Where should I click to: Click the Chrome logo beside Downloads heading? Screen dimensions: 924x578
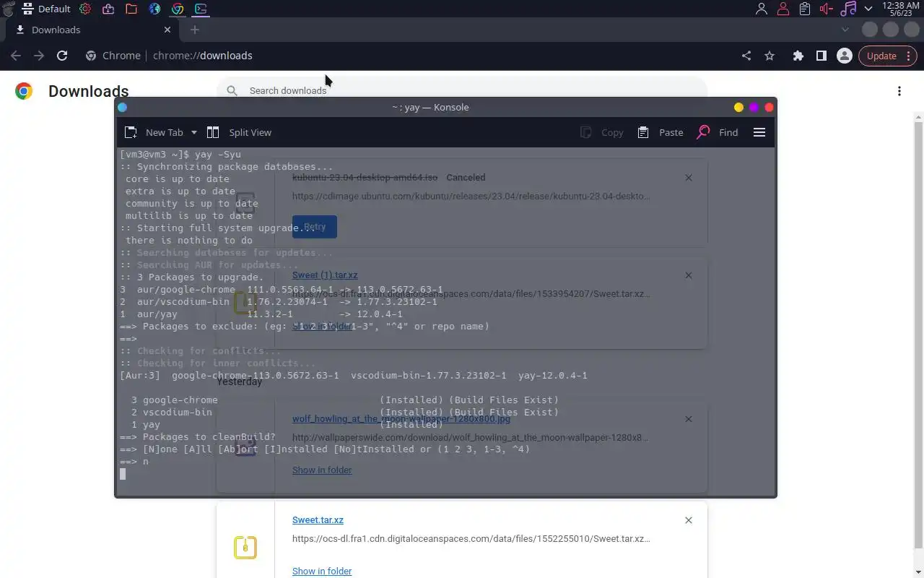[24, 91]
